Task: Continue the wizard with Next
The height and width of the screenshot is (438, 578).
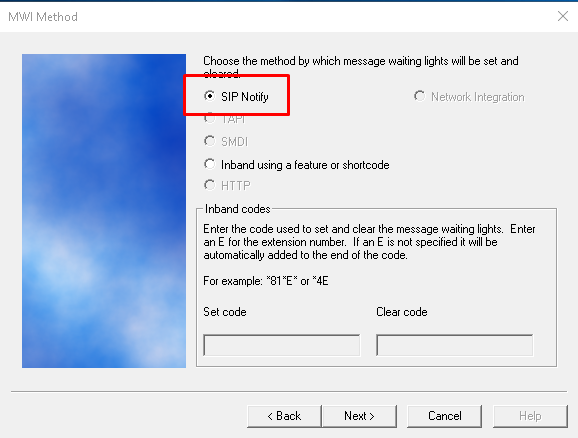Action: click(359, 416)
